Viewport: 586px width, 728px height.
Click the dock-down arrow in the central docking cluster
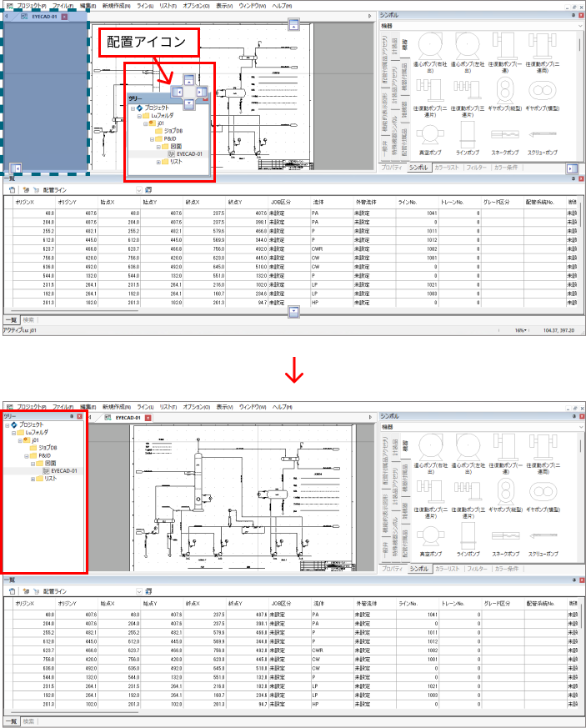tap(189, 103)
